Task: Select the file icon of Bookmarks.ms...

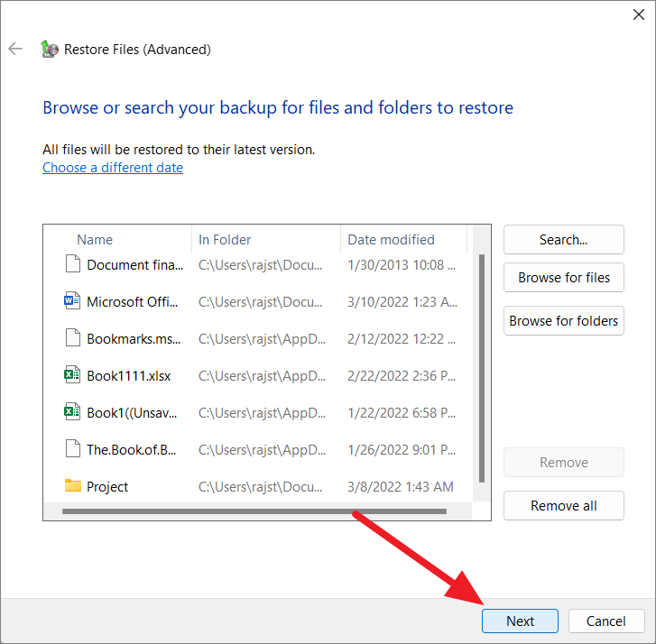Action: point(73,338)
